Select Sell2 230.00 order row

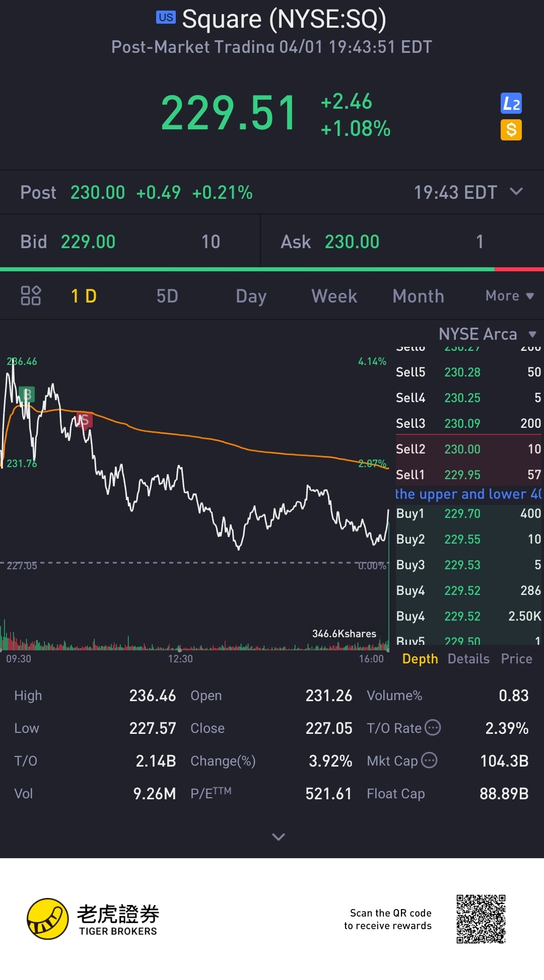[x=468, y=449]
